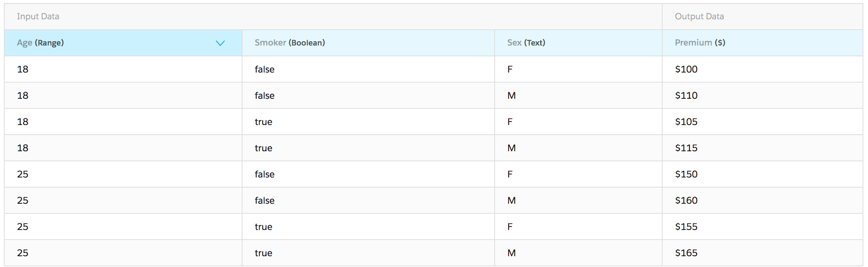Pick the $150 premium cell
Screen dimensions: 868x267
763,174
